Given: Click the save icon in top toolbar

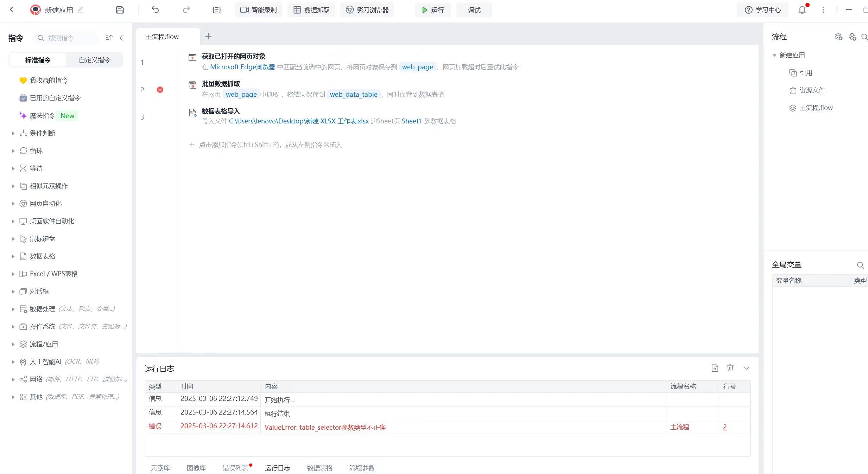Looking at the screenshot, I should tap(120, 10).
